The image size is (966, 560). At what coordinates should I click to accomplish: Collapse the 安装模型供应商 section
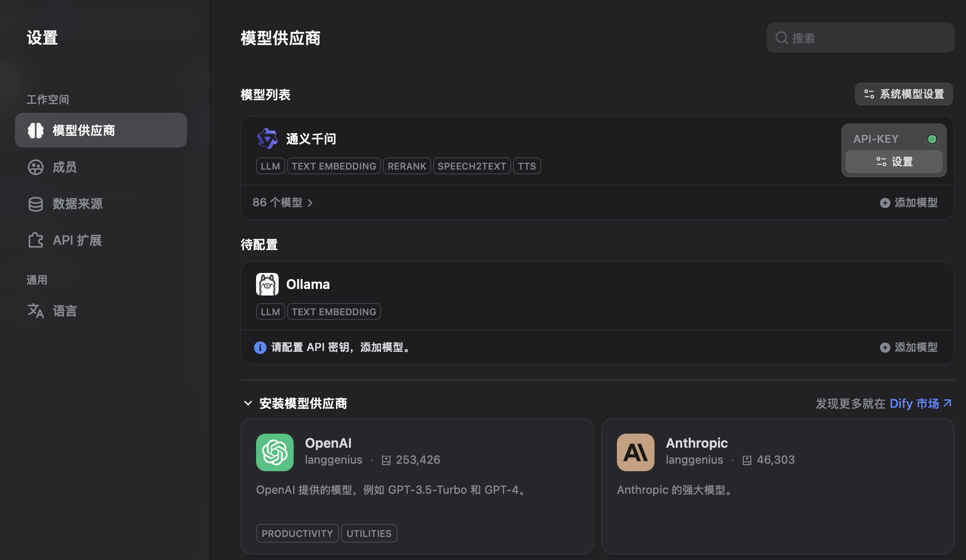[248, 403]
